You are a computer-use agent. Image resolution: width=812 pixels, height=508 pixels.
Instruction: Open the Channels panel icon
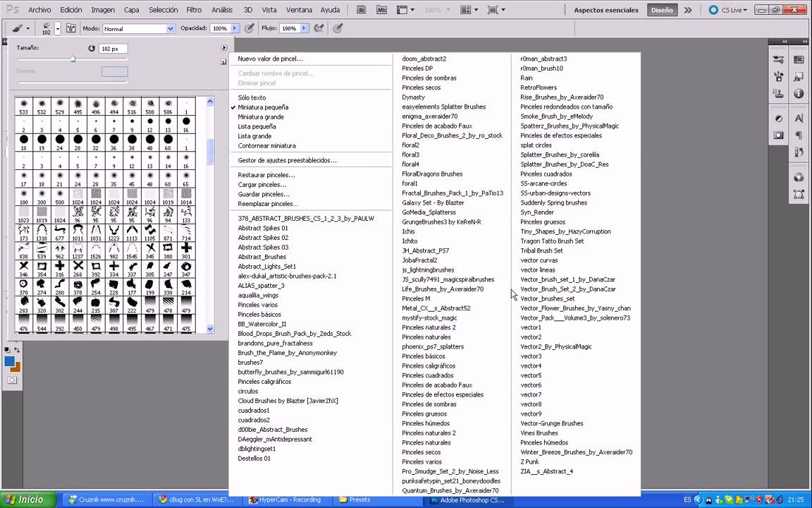[799, 177]
